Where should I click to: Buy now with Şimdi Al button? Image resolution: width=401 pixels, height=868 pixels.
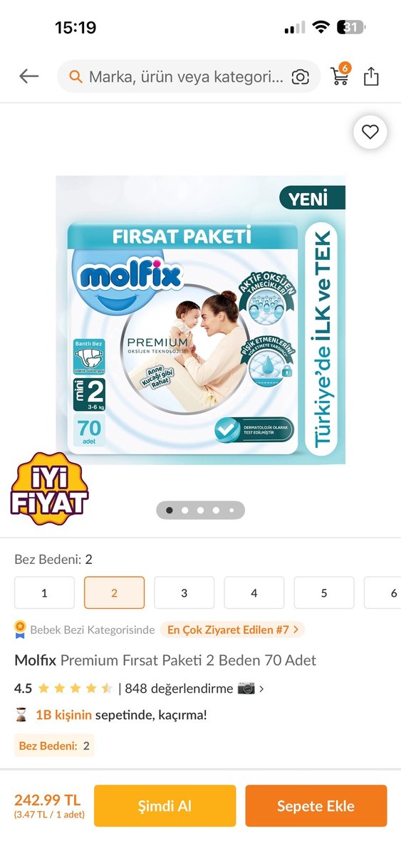(165, 806)
